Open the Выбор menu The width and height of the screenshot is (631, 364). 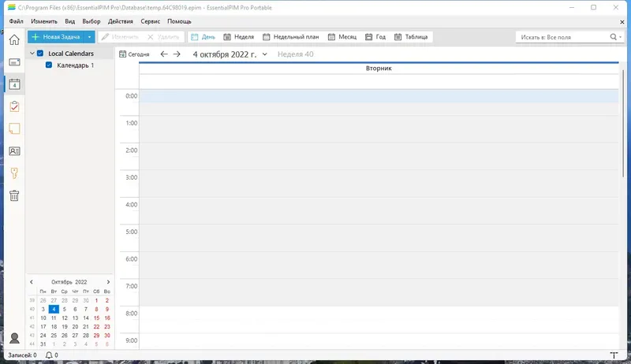(x=91, y=21)
